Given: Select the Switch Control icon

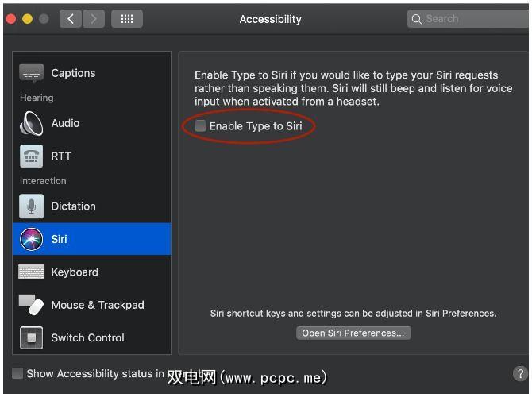Looking at the screenshot, I should [x=32, y=337].
